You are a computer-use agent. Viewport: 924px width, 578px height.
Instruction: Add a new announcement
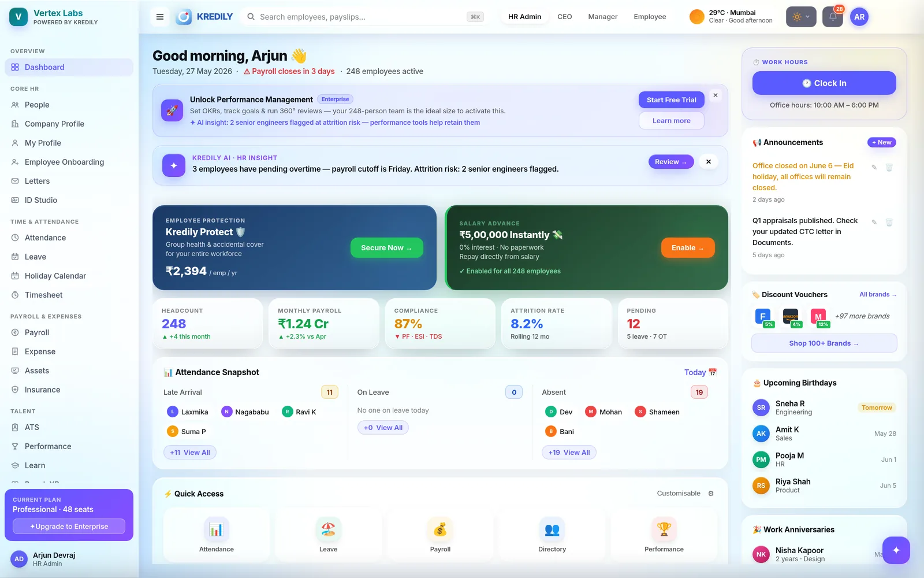click(881, 142)
